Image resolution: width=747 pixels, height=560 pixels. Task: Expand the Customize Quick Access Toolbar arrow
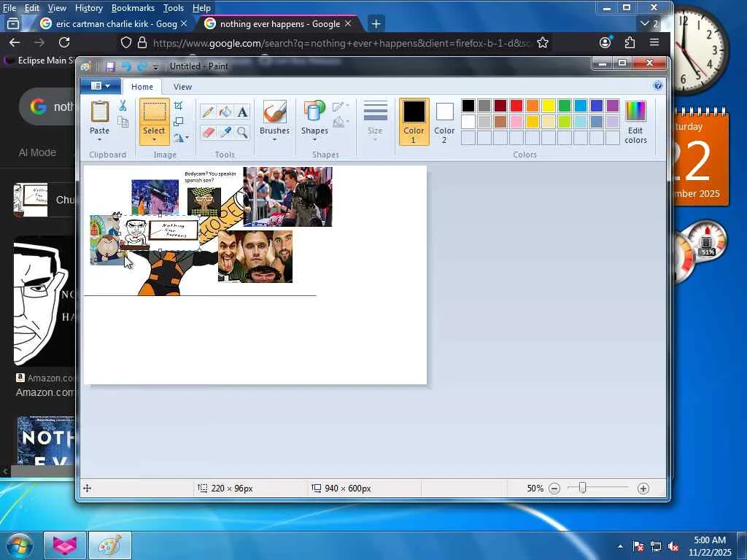[x=155, y=67]
